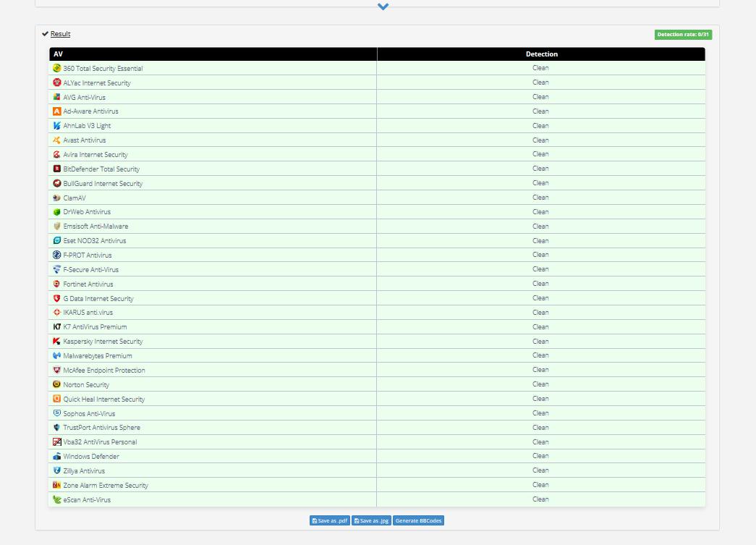Click the BitDefender Total Security icon
Screen dimensions: 756x545
click(57, 169)
